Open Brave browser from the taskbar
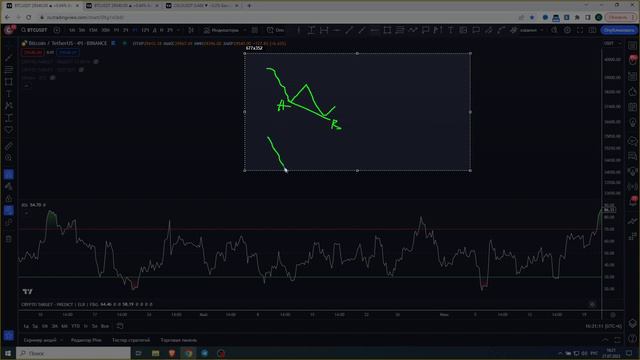640x360 pixels. click(x=171, y=353)
